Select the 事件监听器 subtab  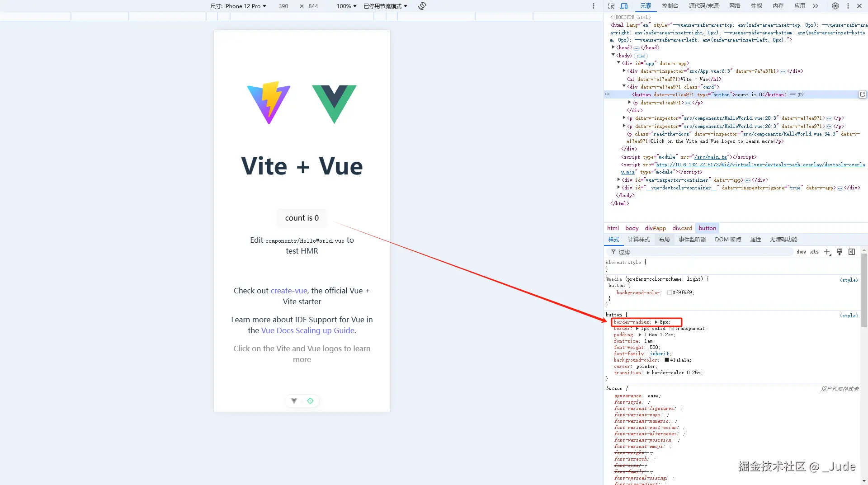pyautogui.click(x=692, y=240)
